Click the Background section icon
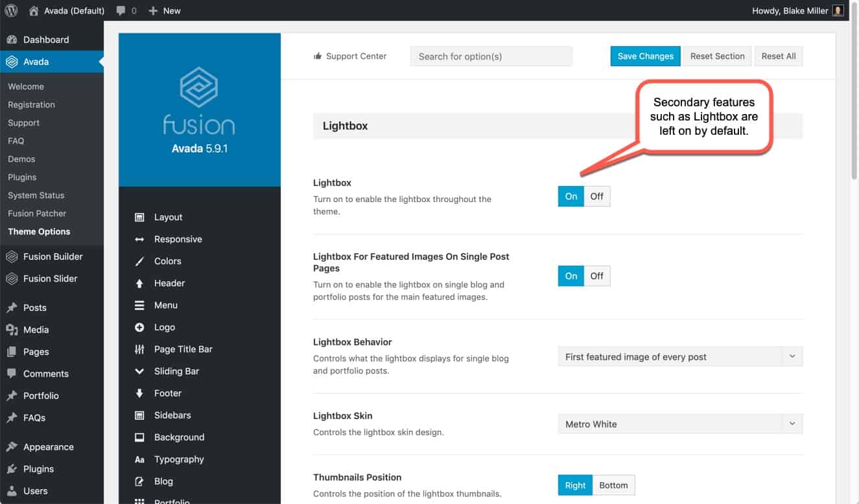Image resolution: width=859 pixels, height=504 pixels. coord(139,437)
